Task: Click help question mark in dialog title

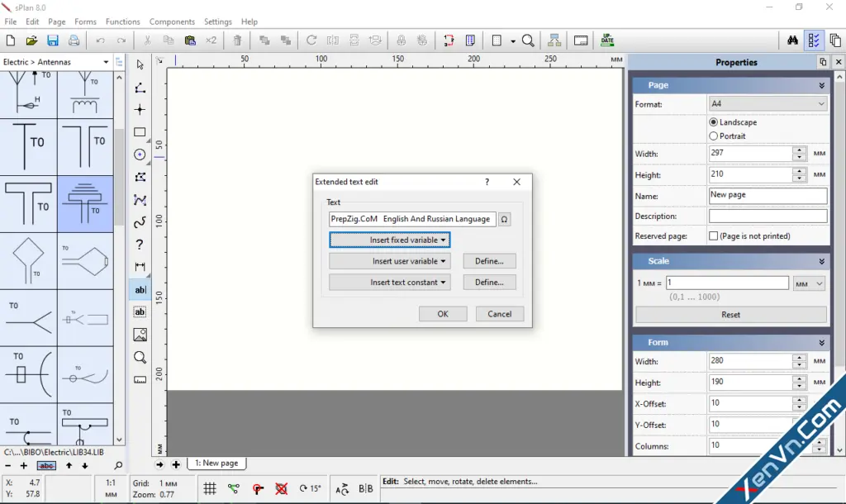Action: point(487,182)
